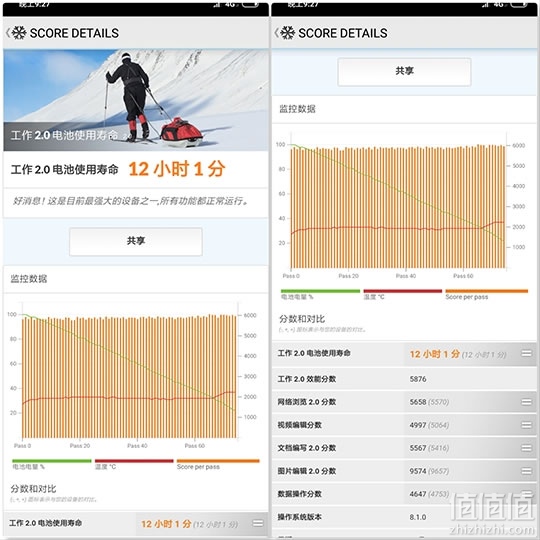The image size is (540, 540).
Task: Expand the 图片编辑 2.0 分数 row handle
Action: pos(526,471)
